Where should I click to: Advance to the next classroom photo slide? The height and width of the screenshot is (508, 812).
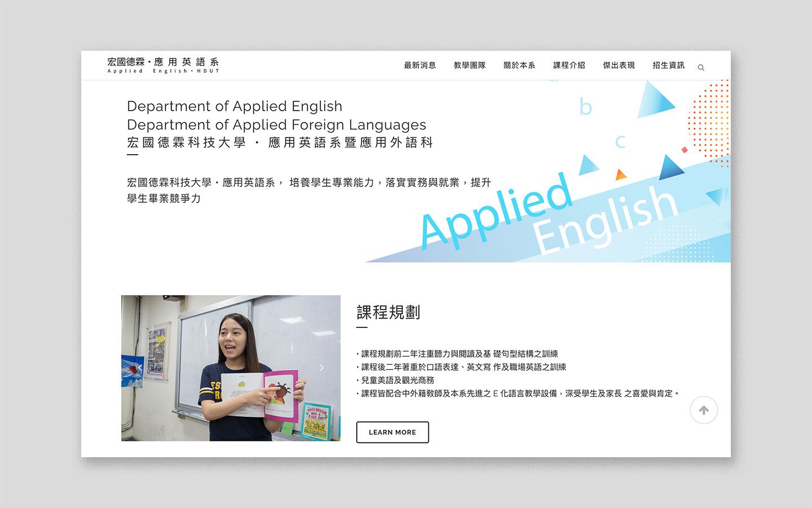click(x=321, y=368)
